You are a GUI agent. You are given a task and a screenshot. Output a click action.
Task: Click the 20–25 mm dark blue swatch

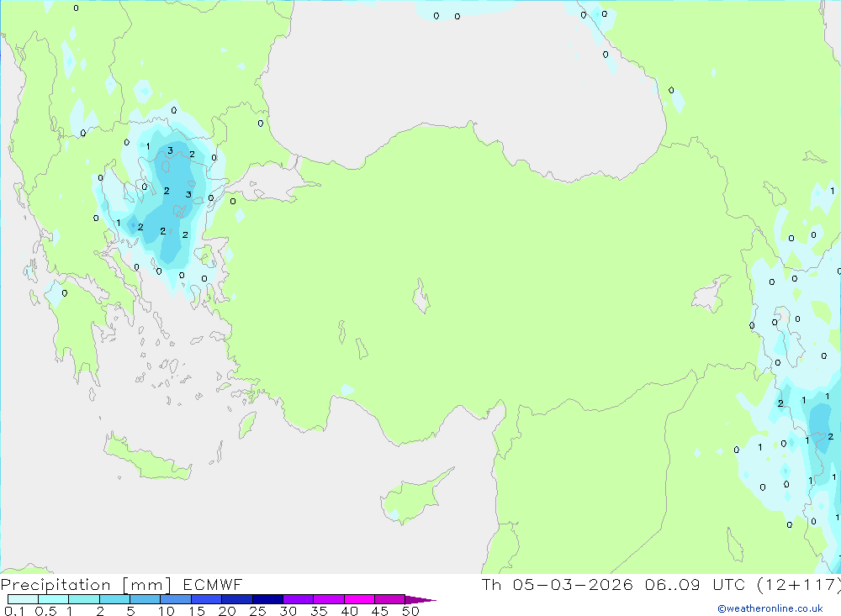[236, 599]
